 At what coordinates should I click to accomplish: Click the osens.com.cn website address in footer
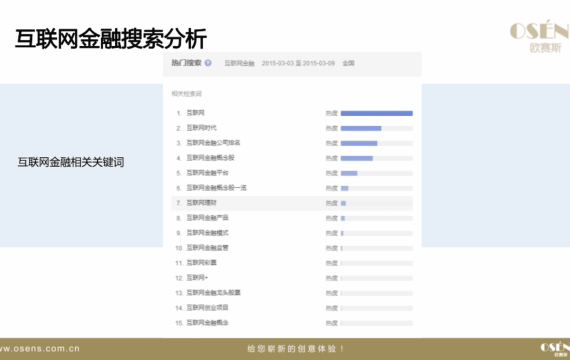coord(40,348)
